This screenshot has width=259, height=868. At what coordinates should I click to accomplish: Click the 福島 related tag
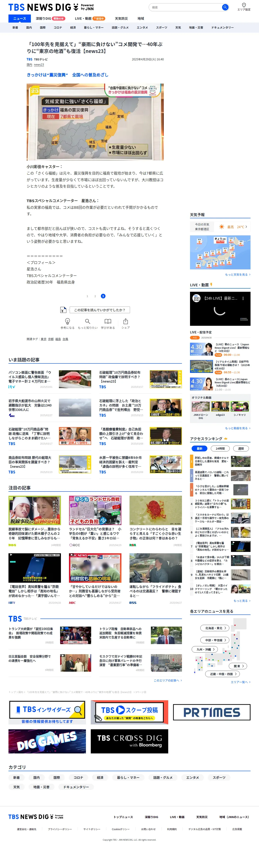click(x=58, y=339)
